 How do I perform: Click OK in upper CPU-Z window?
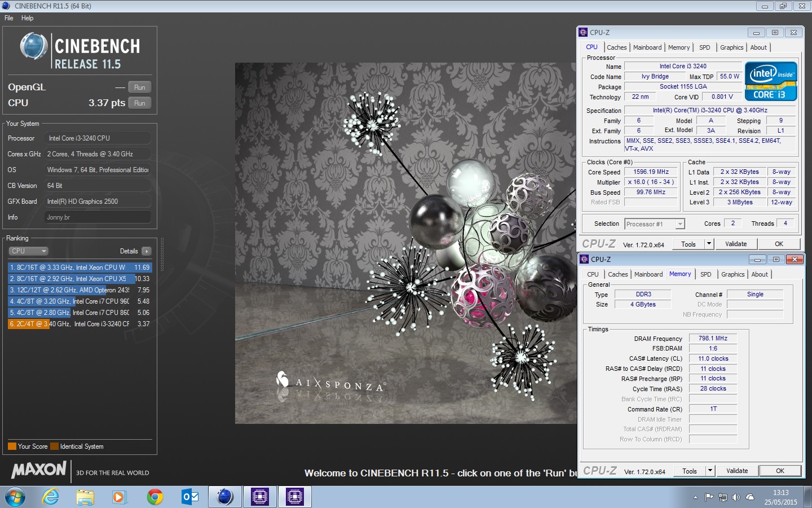pos(779,244)
